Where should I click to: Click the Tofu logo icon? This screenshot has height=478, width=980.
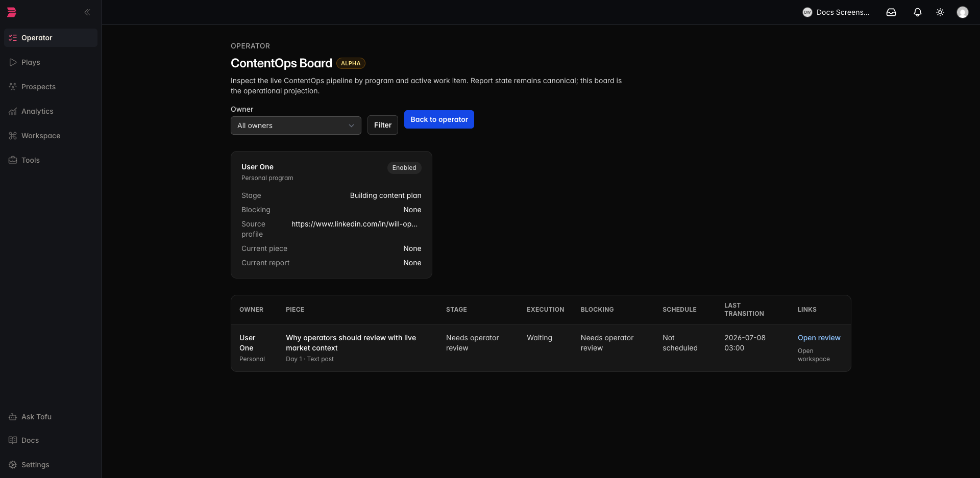coord(12,12)
